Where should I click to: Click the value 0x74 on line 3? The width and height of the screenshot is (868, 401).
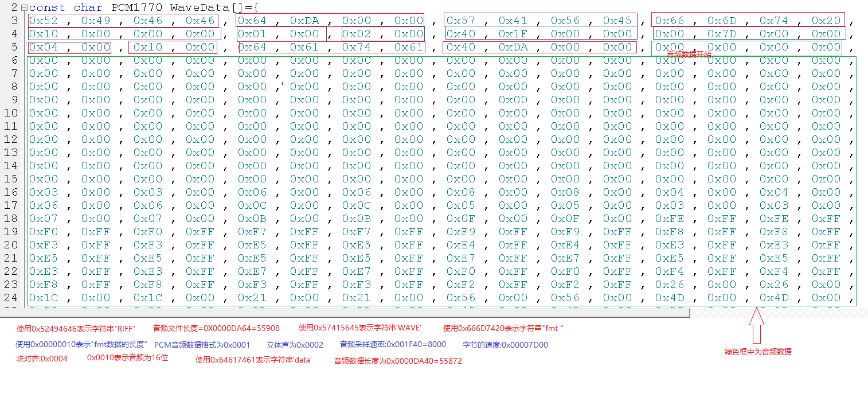pos(774,21)
